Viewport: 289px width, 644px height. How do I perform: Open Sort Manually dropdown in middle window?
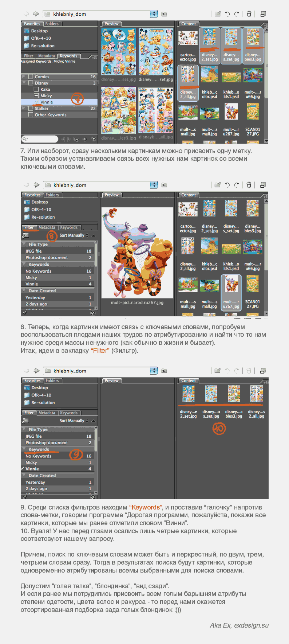[x=74, y=235]
